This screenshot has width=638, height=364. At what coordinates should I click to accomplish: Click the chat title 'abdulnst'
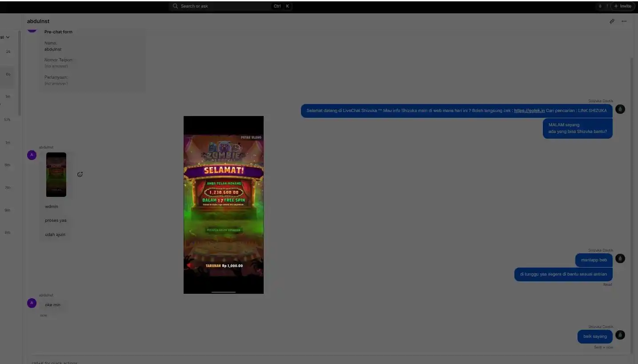tap(38, 21)
